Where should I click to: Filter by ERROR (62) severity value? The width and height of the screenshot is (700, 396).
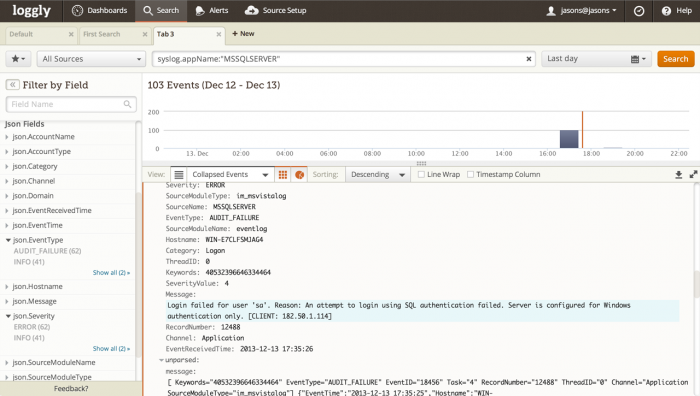click(32, 327)
